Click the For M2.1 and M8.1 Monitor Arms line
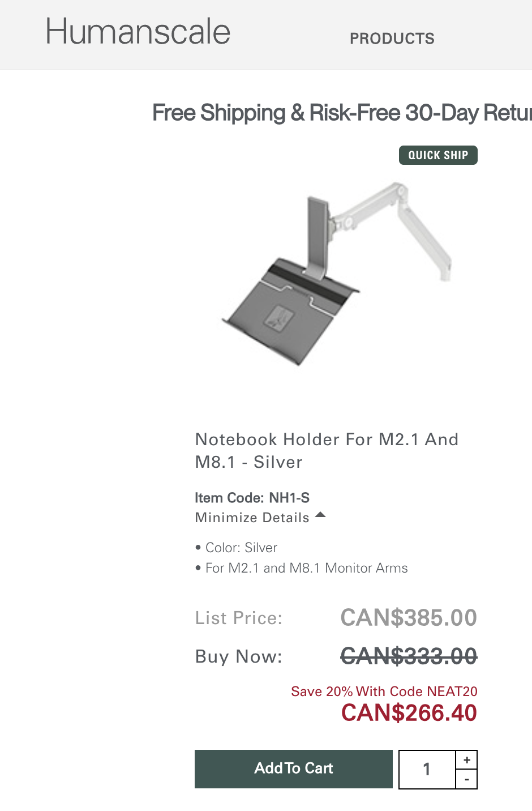The image size is (532, 811). [306, 568]
